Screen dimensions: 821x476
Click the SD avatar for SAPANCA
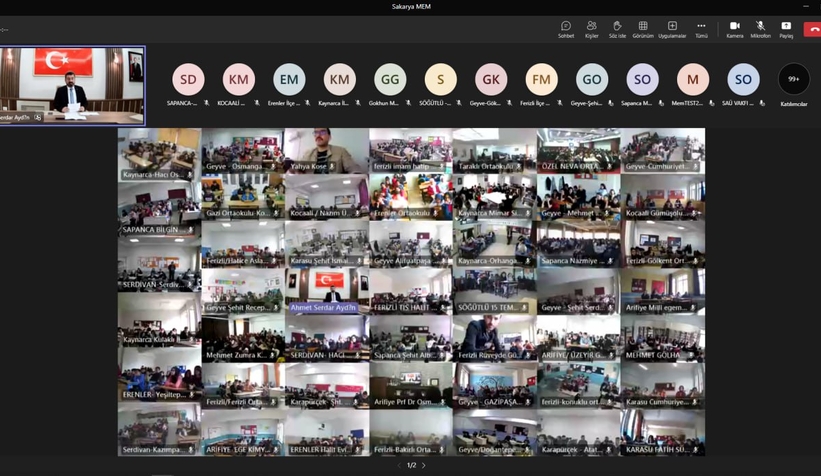click(x=188, y=80)
